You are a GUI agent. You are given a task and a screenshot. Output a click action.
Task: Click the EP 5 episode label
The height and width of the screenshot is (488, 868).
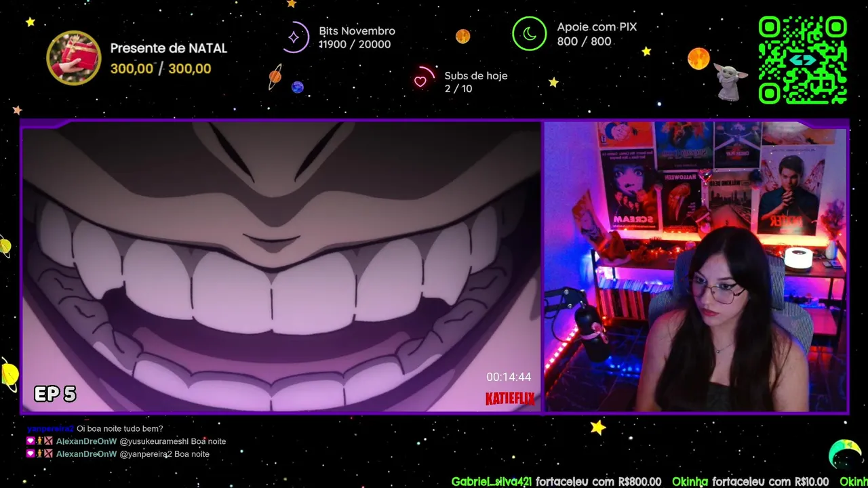point(55,394)
